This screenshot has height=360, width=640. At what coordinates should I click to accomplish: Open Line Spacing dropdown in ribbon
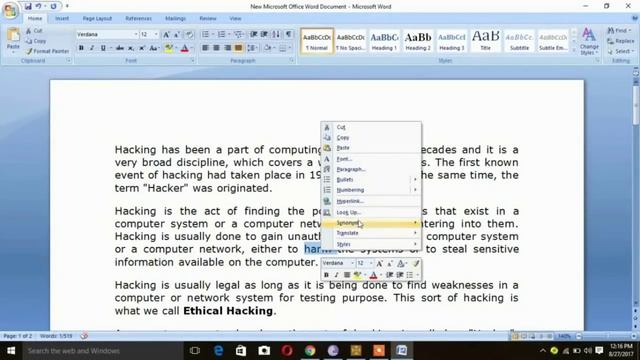pos(252,48)
